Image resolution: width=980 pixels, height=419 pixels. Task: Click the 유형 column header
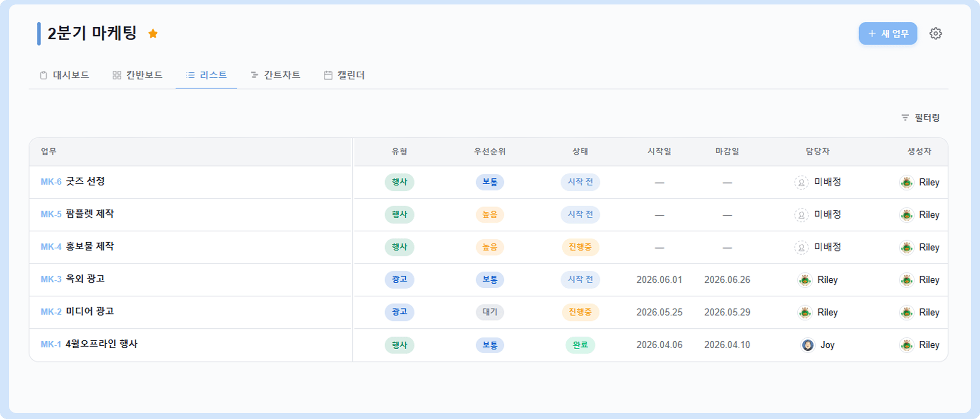click(x=399, y=151)
